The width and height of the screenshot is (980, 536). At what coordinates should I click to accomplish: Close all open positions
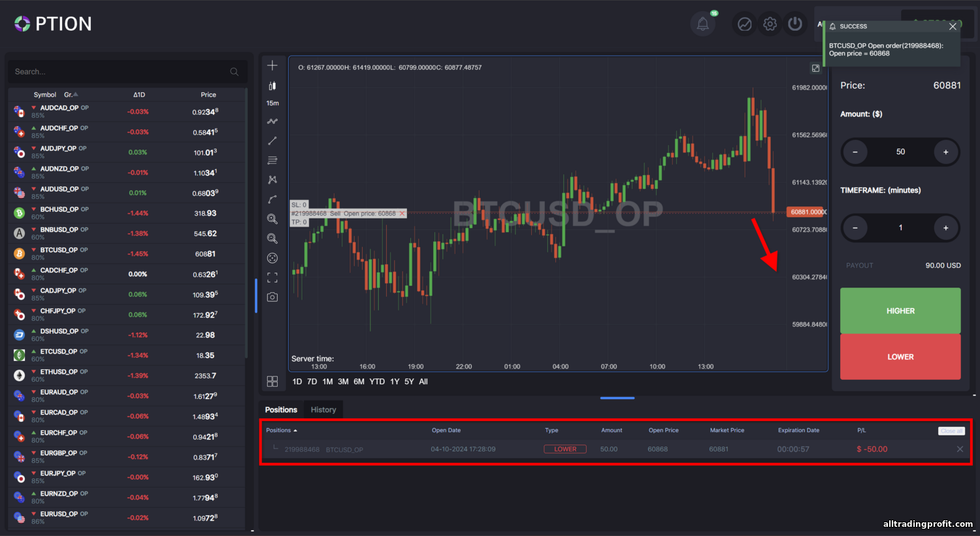(x=951, y=431)
